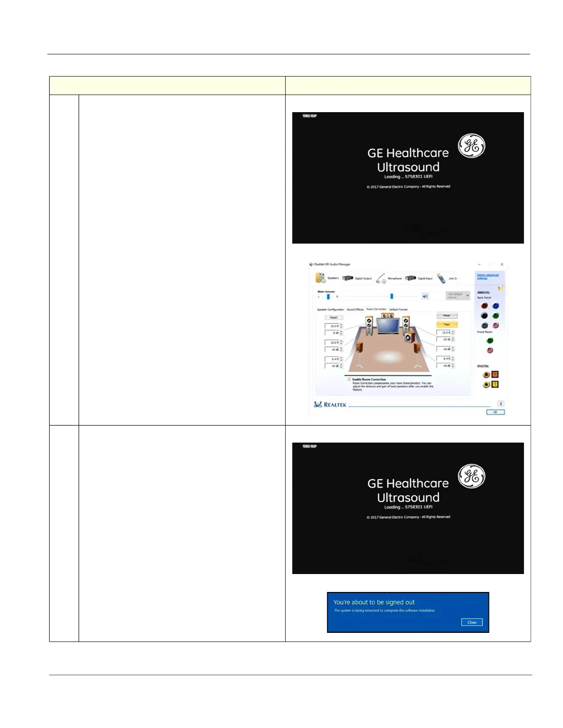This screenshot has width=563, height=728.
Task: Select the Speakers device tab
Action: pos(327,278)
